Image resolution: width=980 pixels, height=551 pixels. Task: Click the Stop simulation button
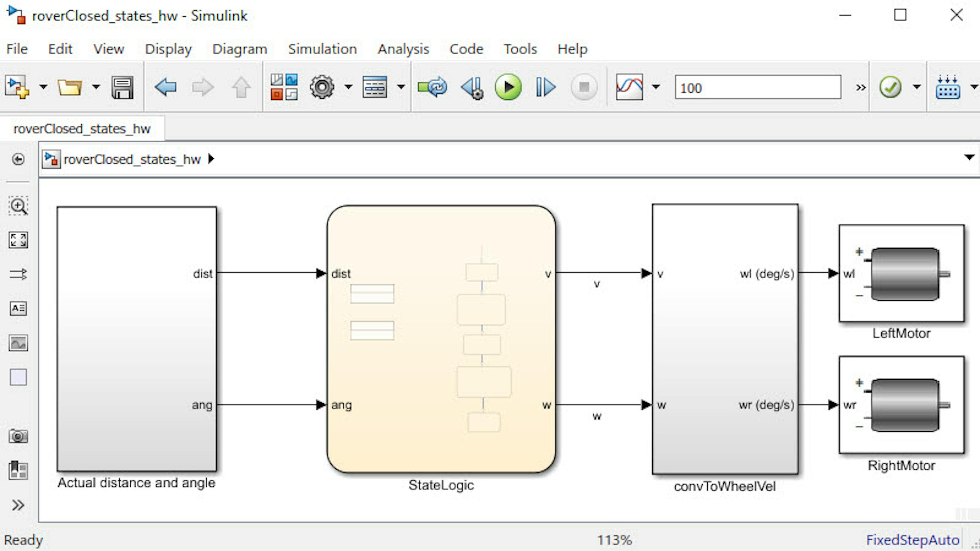[584, 87]
